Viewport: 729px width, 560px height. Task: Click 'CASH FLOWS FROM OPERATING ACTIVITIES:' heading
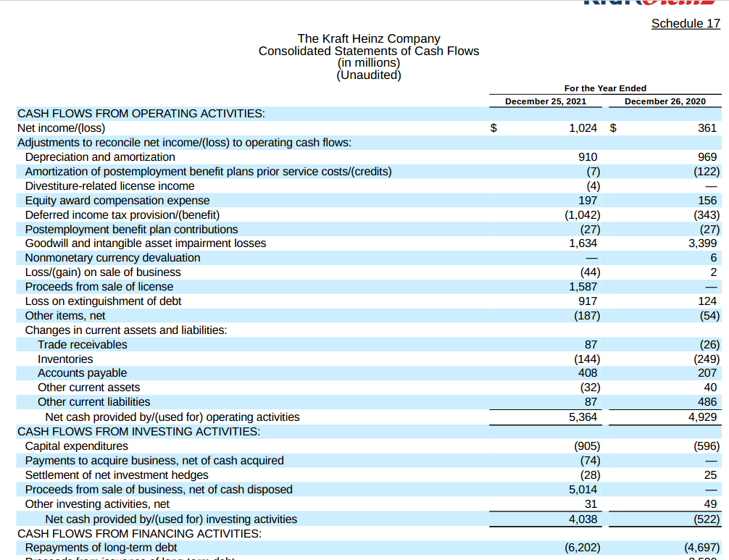tap(141, 114)
